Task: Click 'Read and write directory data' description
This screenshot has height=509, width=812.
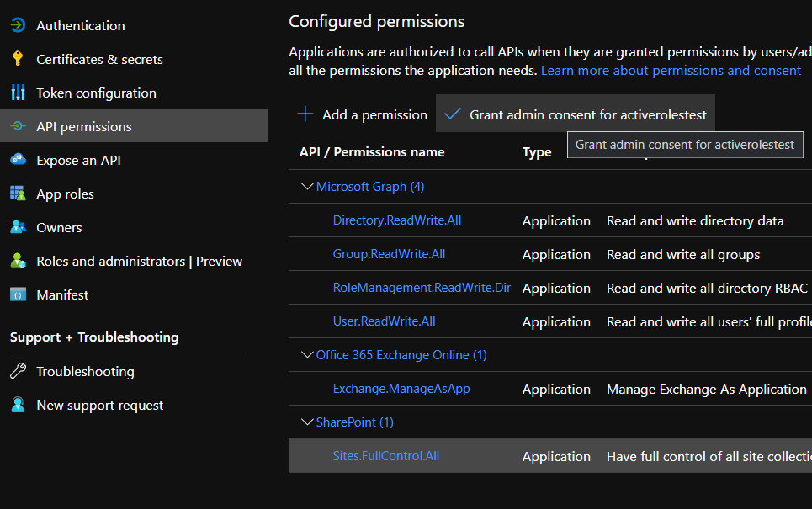Action: [695, 221]
